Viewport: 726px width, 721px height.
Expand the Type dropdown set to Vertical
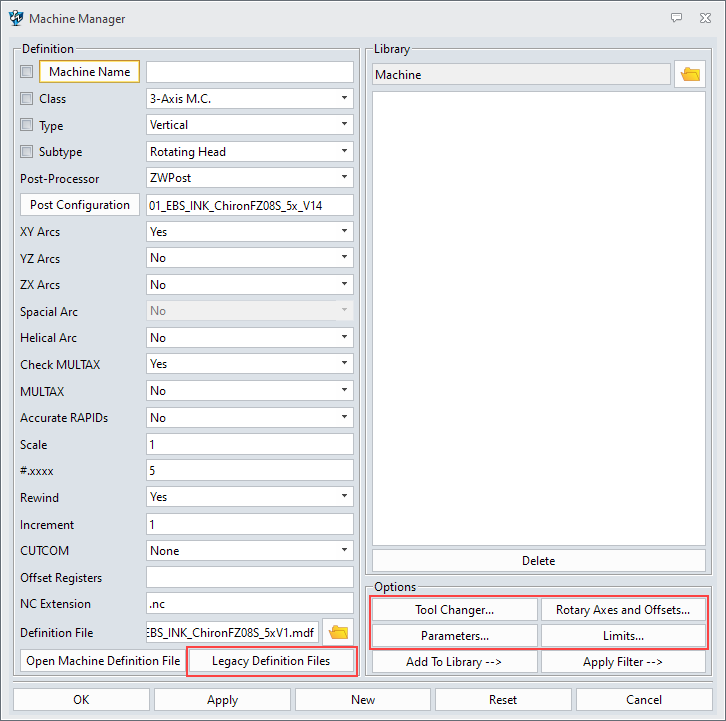[250, 125]
